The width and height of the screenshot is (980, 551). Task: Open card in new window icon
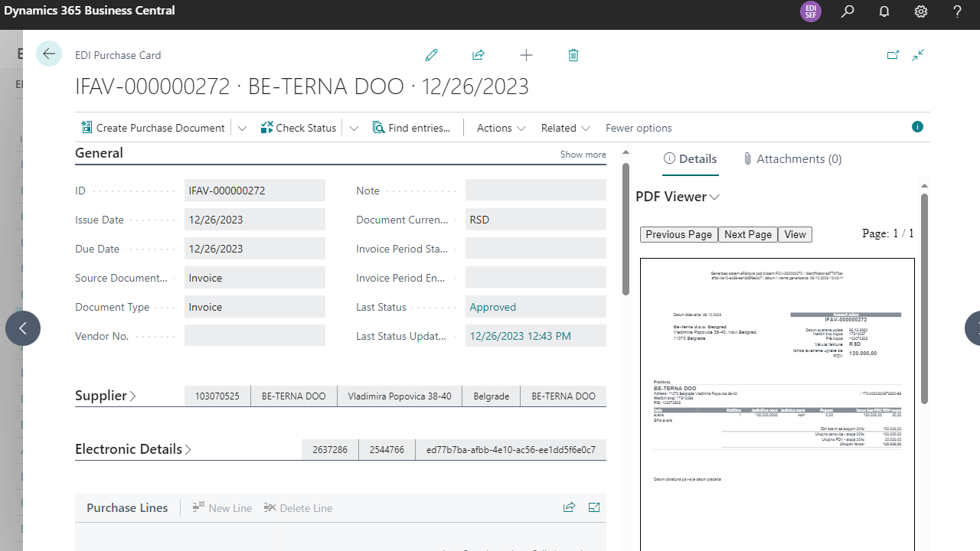(893, 55)
